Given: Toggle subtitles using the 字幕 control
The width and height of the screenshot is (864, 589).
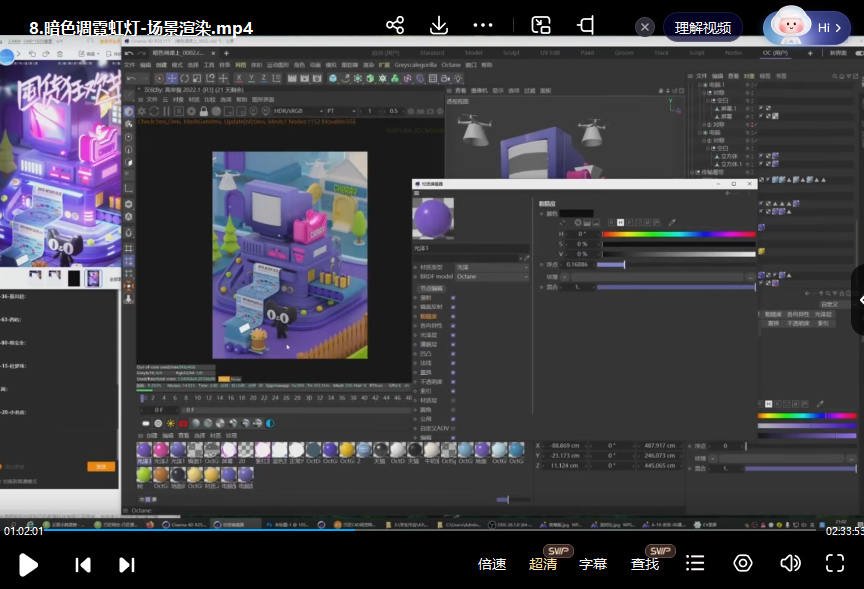Looking at the screenshot, I should coord(593,564).
